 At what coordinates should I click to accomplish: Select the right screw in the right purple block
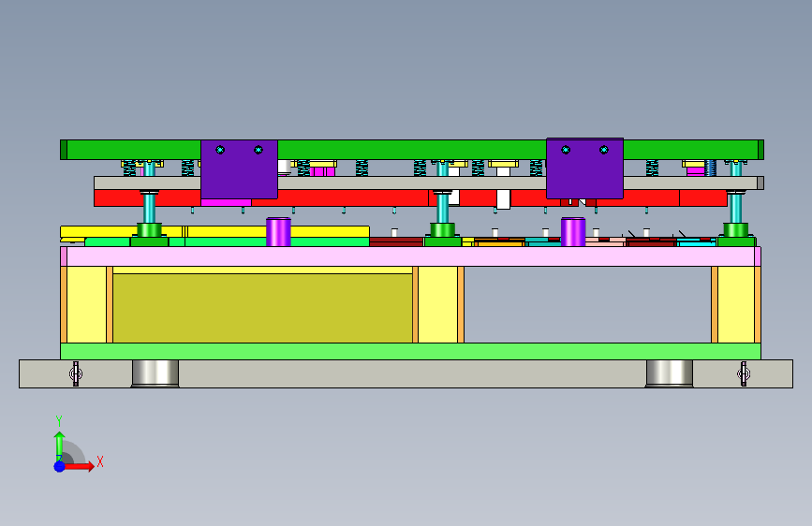click(x=604, y=150)
